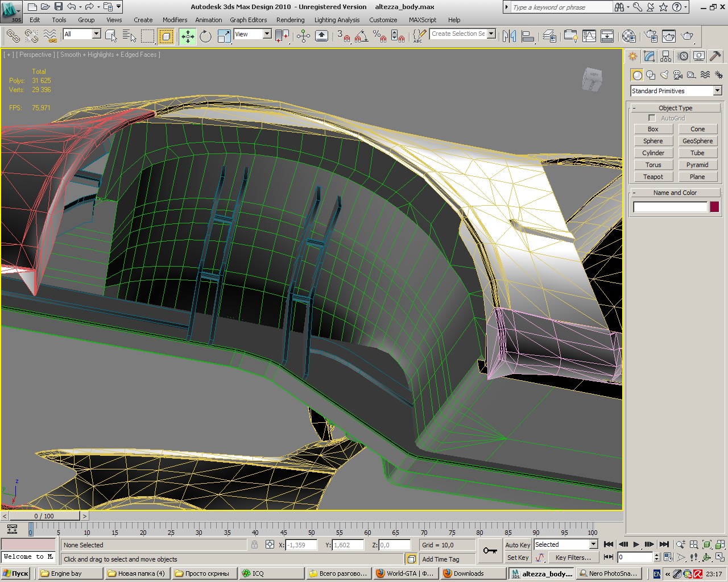Select the Lights category icon
Viewport: 728px width, 582px height.
pyautogui.click(x=664, y=75)
